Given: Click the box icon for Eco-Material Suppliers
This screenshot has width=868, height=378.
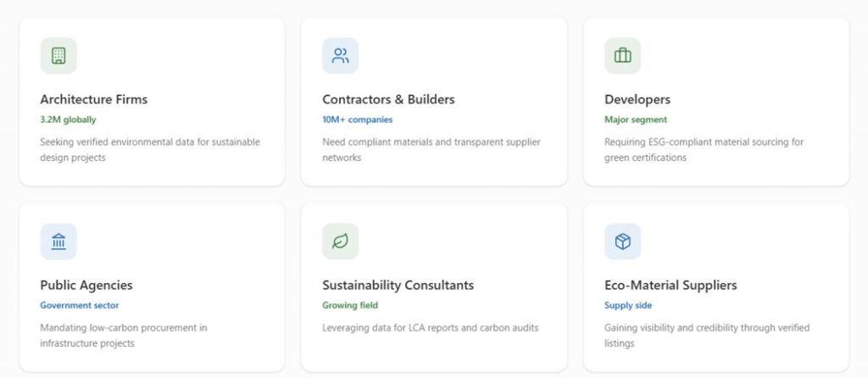Looking at the screenshot, I should (622, 242).
